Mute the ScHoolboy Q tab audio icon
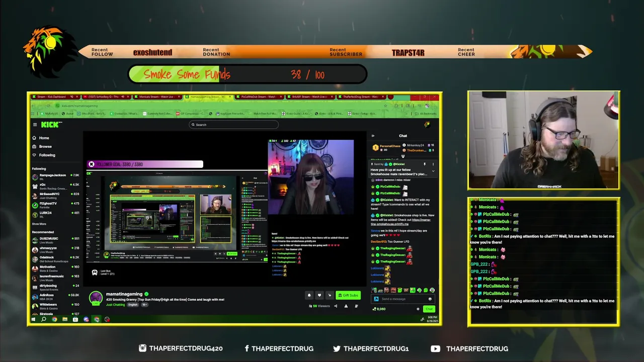Screen dimensions: 644x362 123,97
